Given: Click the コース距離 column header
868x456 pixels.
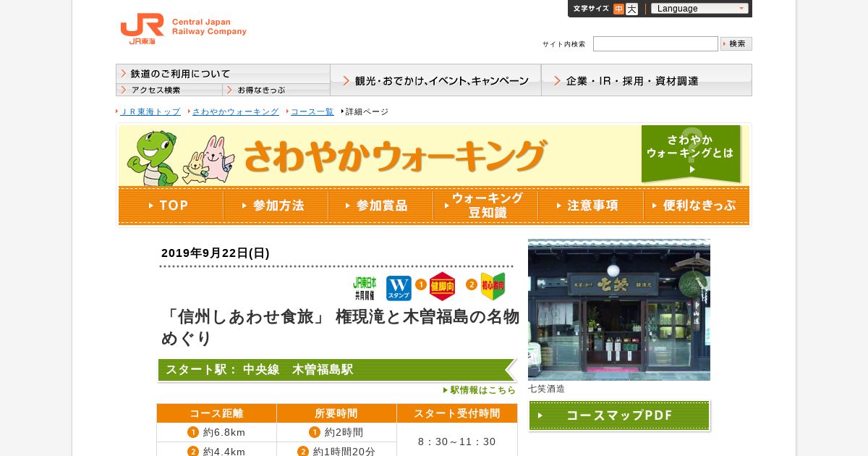Looking at the screenshot, I should pos(216,413).
